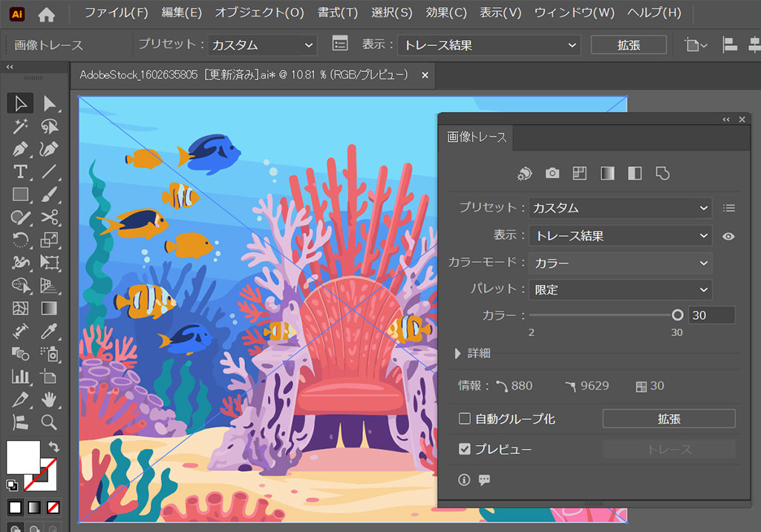Screen dimensions: 761x532
Task: Enable the 自動グループ化 checkbox
Action: 465,418
